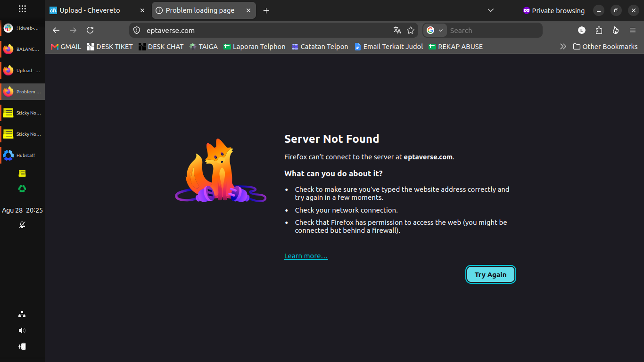
Task: Open the idweb Slack app in the dock
Action: [23, 28]
